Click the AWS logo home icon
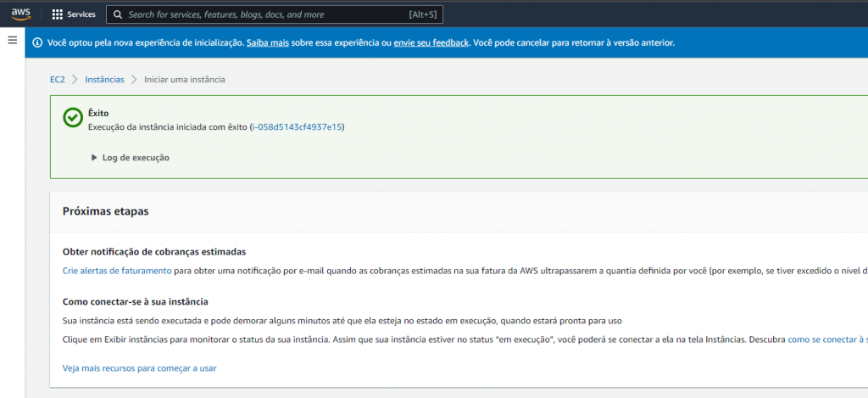The height and width of the screenshot is (398, 868). pos(21,14)
